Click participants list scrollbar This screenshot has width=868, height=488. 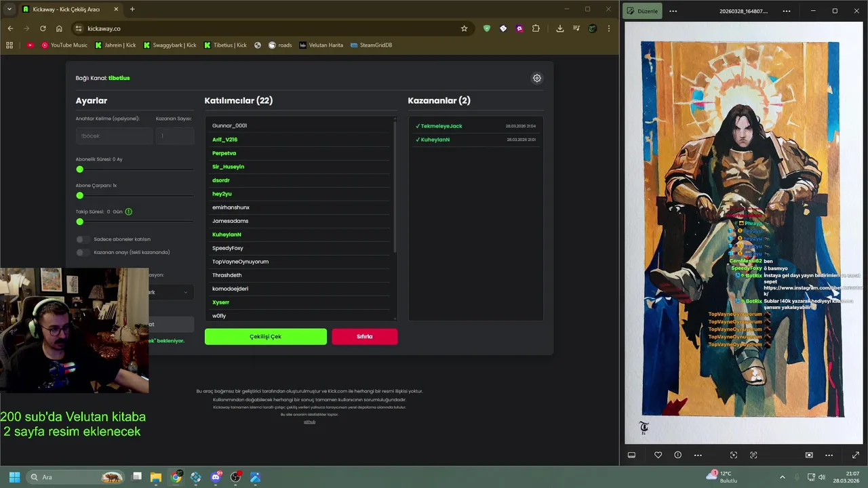point(395,188)
